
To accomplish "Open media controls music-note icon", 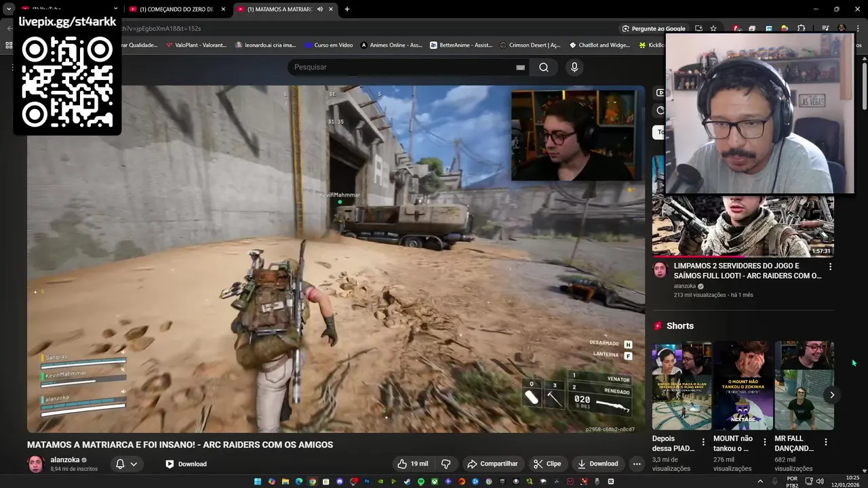I will click(x=825, y=28).
